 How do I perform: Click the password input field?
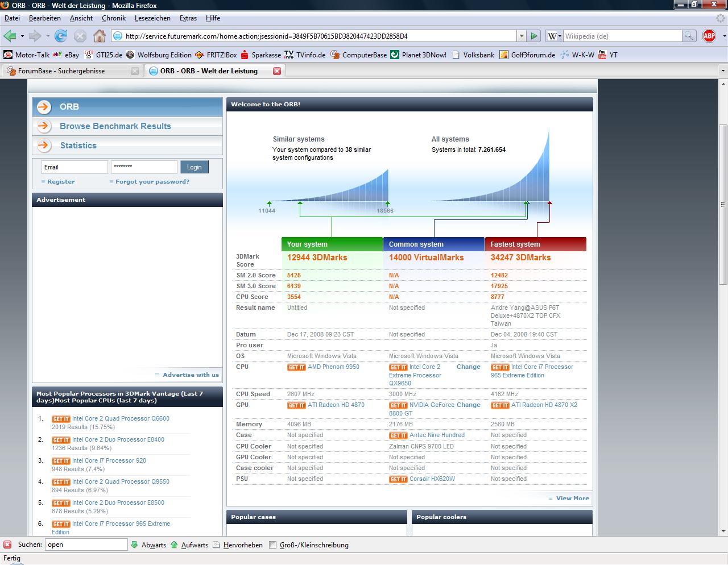144,167
